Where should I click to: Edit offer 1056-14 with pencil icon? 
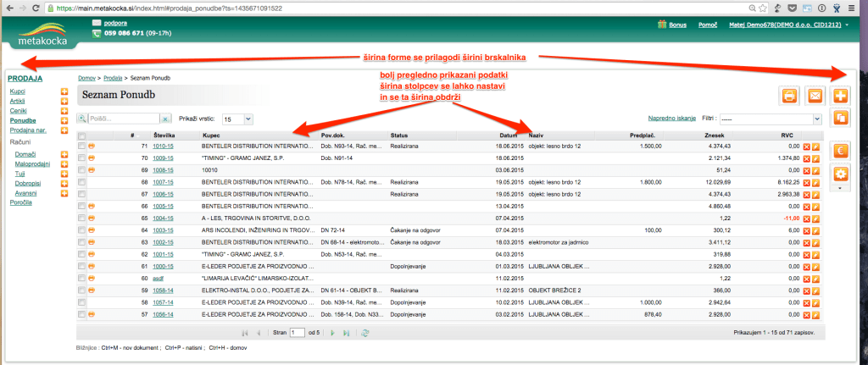tap(815, 315)
